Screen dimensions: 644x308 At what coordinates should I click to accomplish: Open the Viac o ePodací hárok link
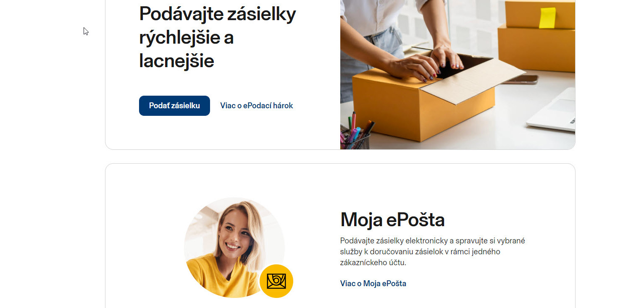click(257, 106)
